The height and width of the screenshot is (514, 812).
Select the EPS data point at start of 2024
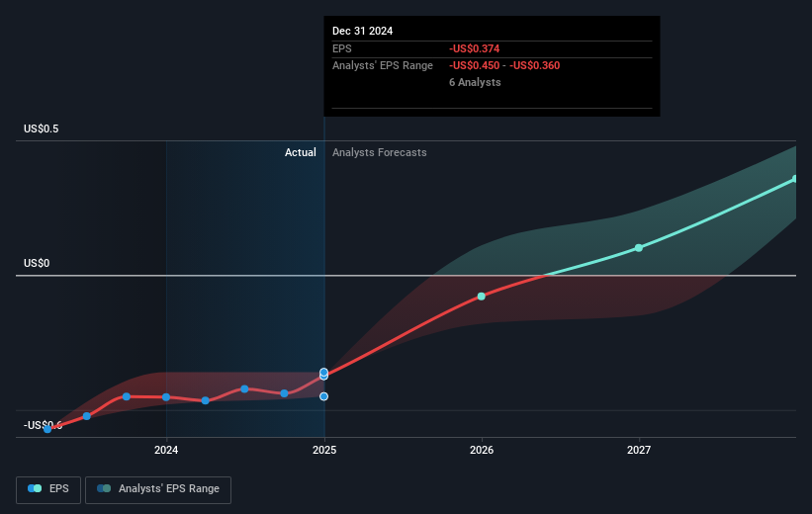coord(166,397)
